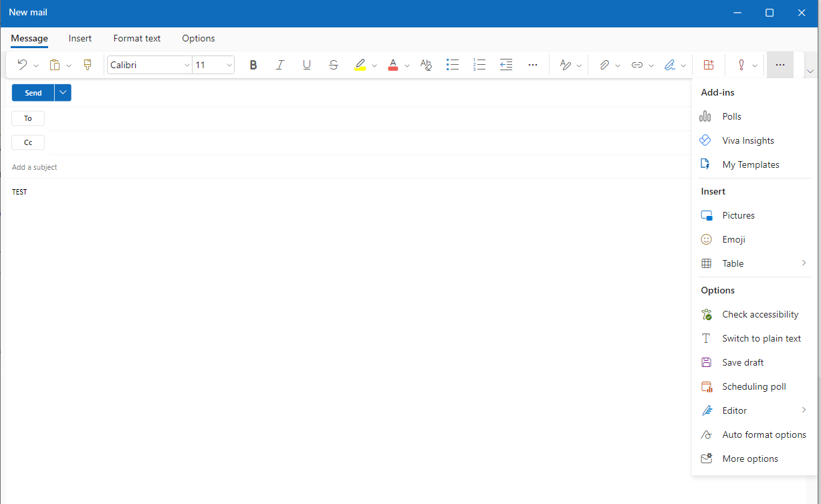Click the yellow text highlight color
The image size is (821, 504).
coord(360,65)
